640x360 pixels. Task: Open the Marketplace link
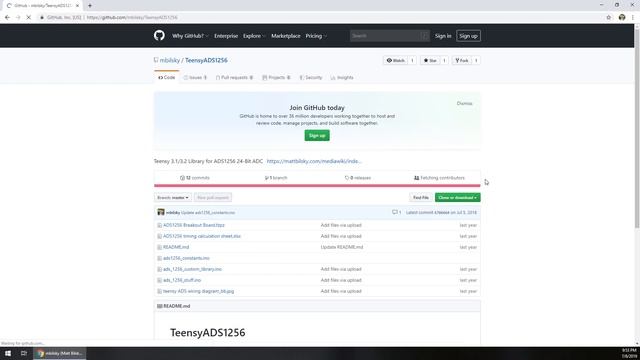click(286, 36)
